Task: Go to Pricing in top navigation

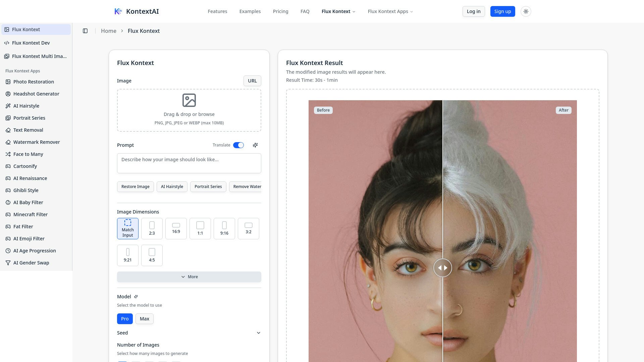Action: (x=280, y=11)
